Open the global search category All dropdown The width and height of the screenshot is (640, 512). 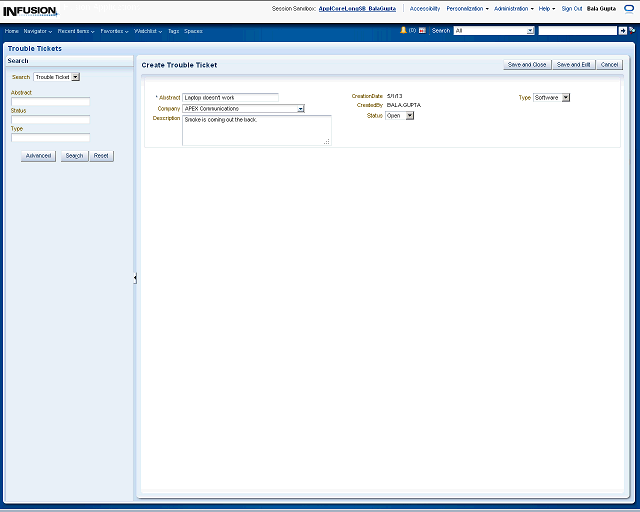(x=530, y=31)
